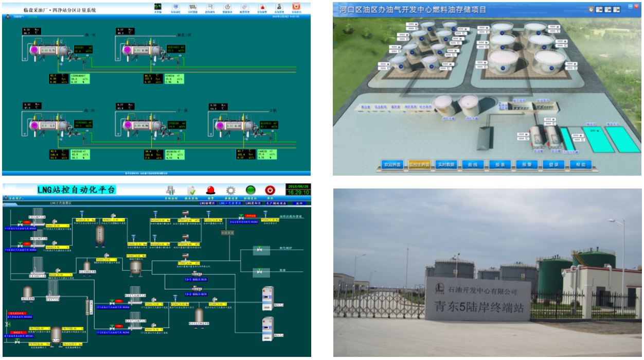Click the 欢迎界面 button
The width and height of the screenshot is (644, 360).
[391, 165]
